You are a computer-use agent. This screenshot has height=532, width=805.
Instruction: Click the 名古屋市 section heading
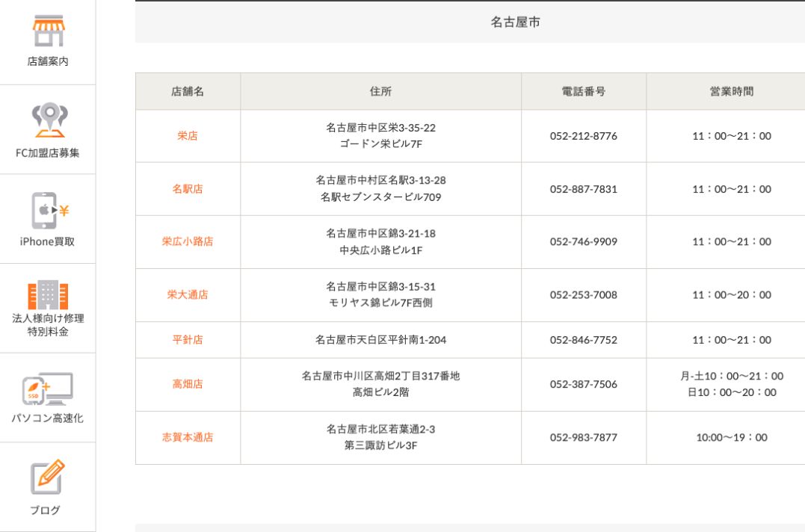click(x=516, y=22)
